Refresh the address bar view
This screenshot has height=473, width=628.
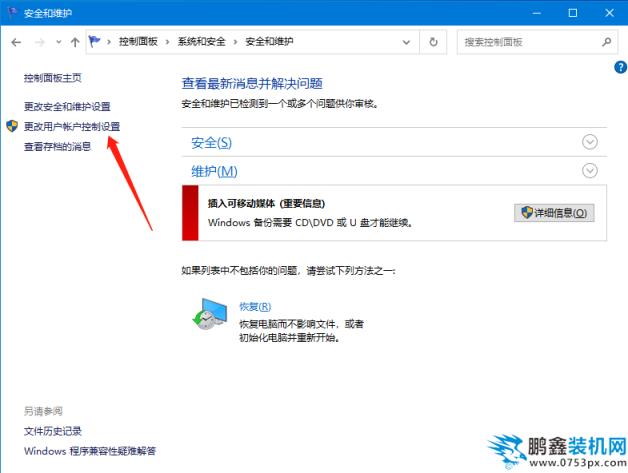433,42
